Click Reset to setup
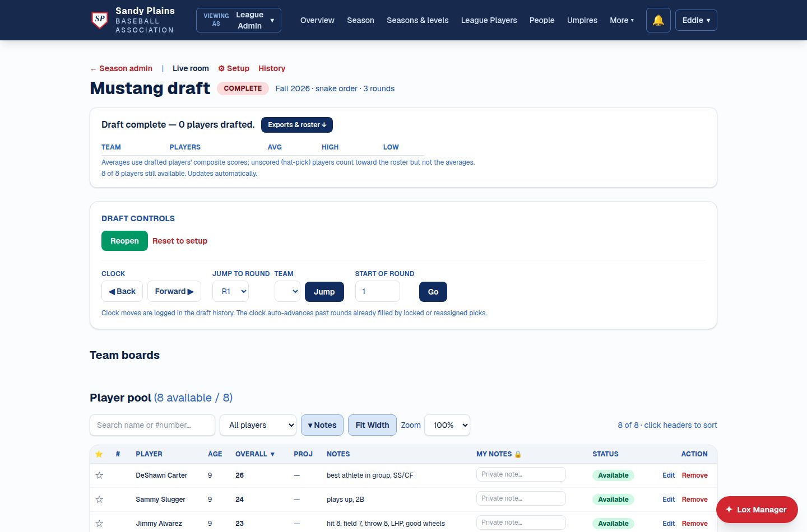 [x=180, y=241]
